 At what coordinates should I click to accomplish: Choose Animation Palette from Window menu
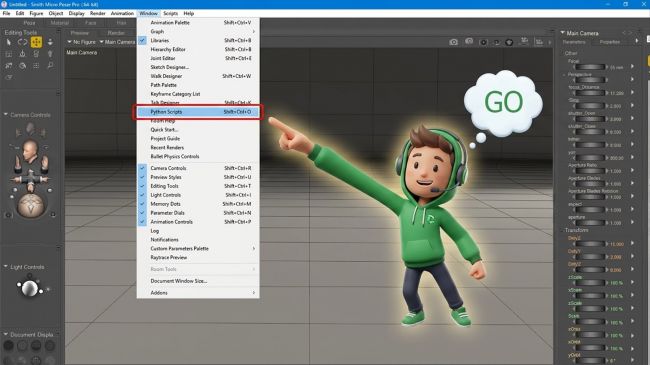(198, 22)
